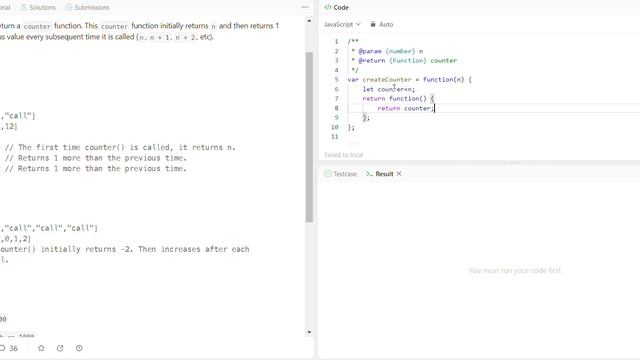Switch to the Result tab
The height and width of the screenshot is (360, 640).
click(380, 174)
